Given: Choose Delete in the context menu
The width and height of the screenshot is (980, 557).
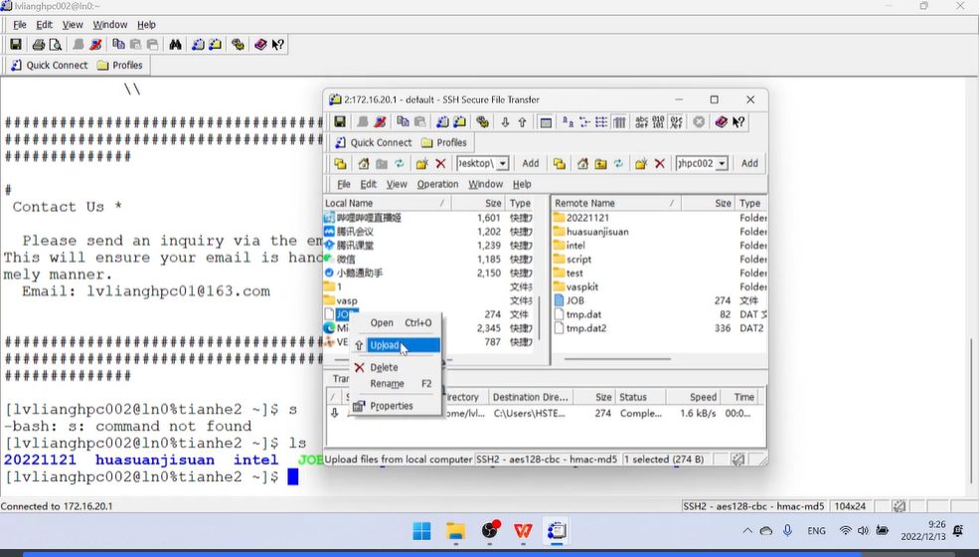Looking at the screenshot, I should pos(396,368).
